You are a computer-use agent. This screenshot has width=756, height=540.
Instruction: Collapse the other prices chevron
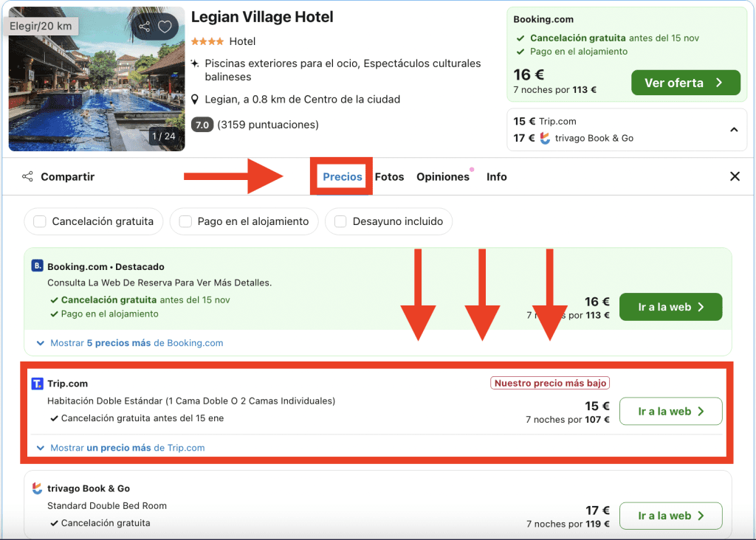(x=734, y=130)
